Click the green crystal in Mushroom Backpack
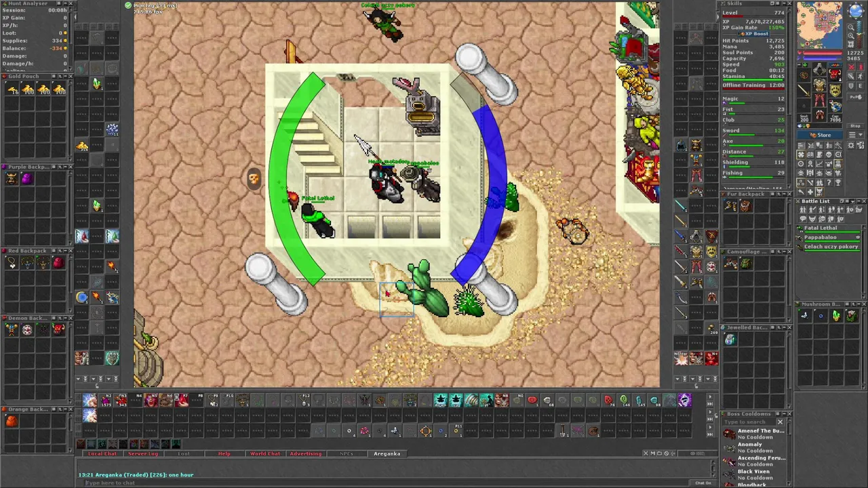 coord(836,317)
